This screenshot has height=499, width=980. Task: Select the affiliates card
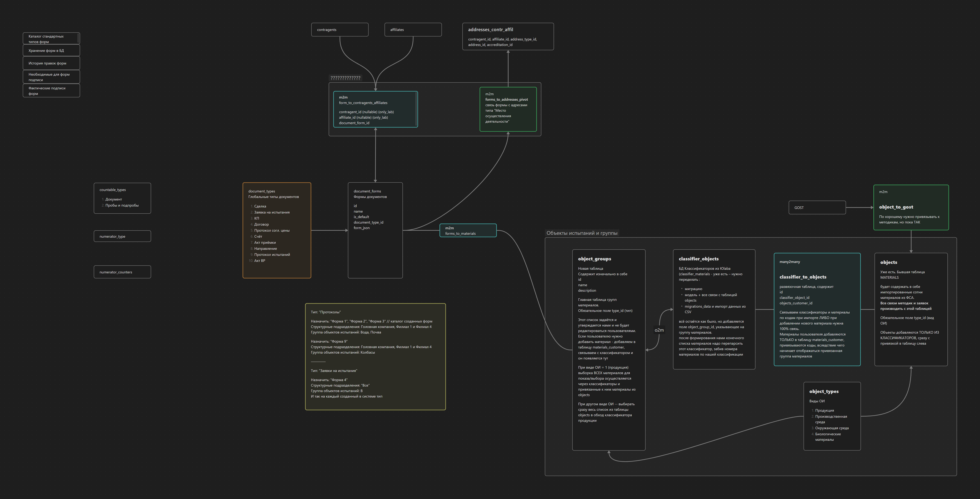[413, 30]
